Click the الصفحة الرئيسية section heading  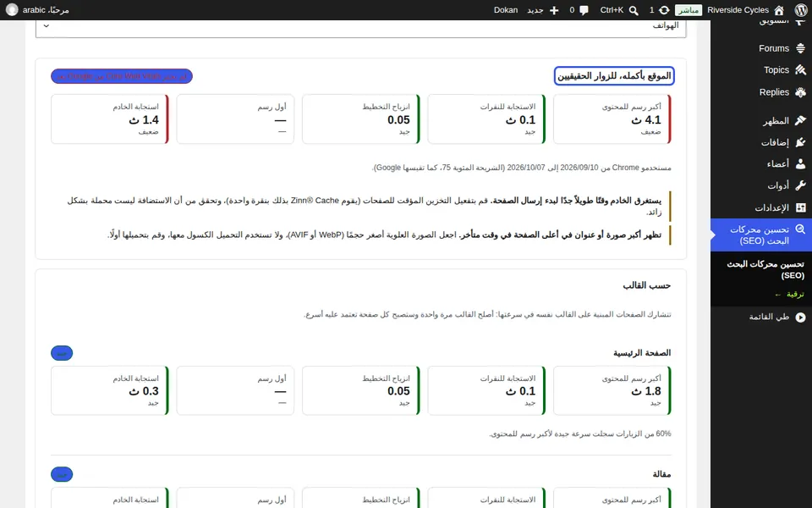coord(642,353)
